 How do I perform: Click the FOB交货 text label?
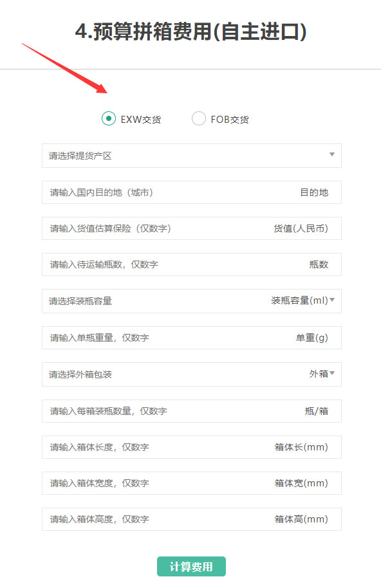tap(230, 120)
